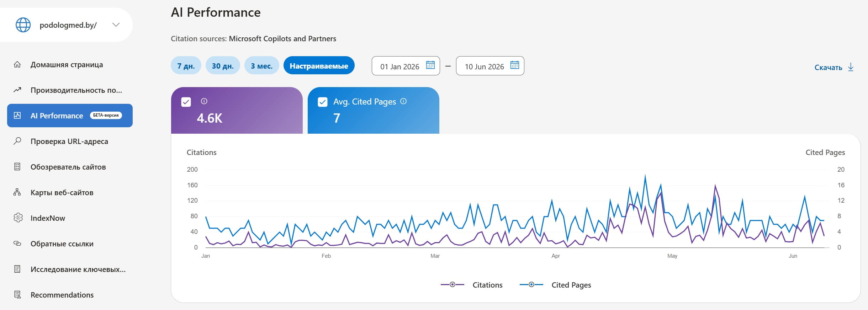
Task: Select the 3 мес. date range
Action: coord(261,66)
